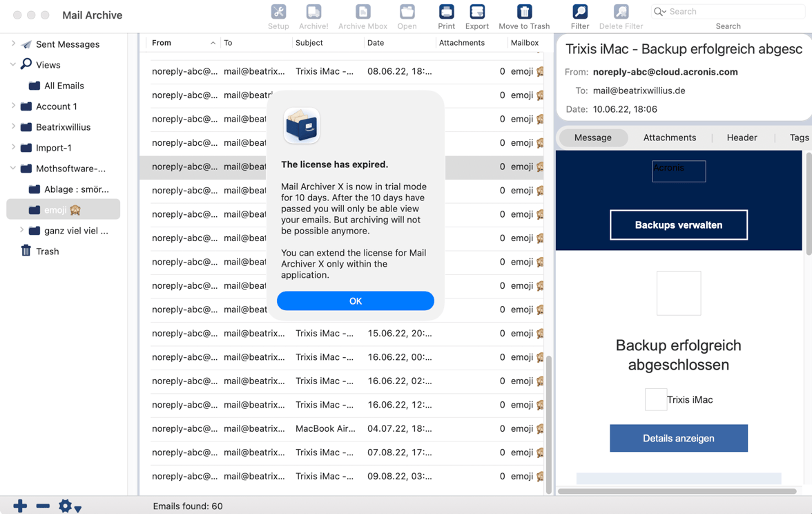Switch to the Header tab
Screen dimensions: 812x514
pos(742,137)
